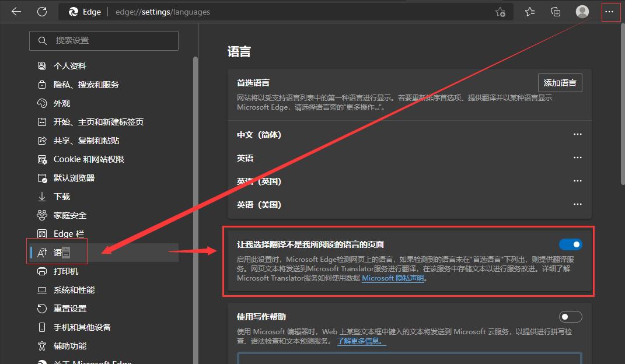Click the 家庭安全 family icon
This screenshot has height=364, width=625.
click(42, 215)
